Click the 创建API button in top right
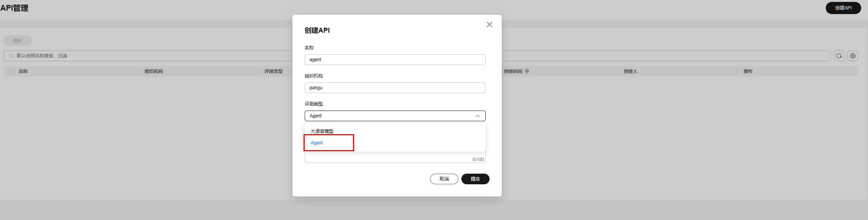 (x=843, y=8)
